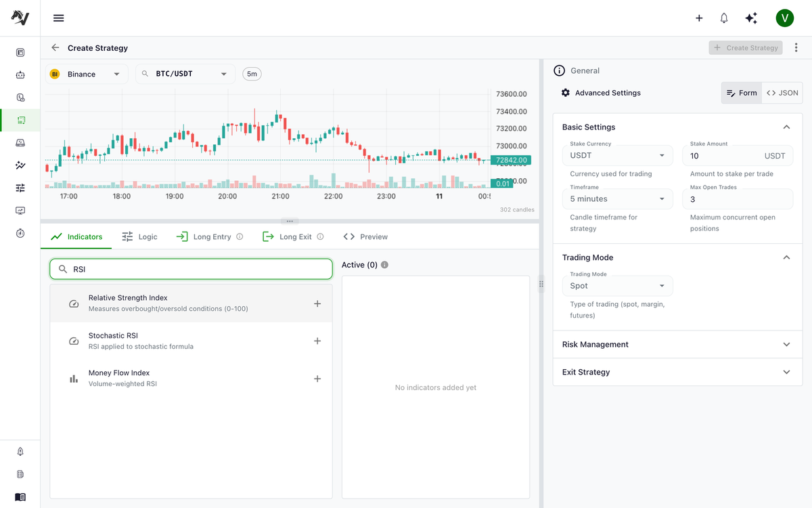812x508 pixels.
Task: Click the horse logo in the top-left corner
Action: tap(20, 18)
